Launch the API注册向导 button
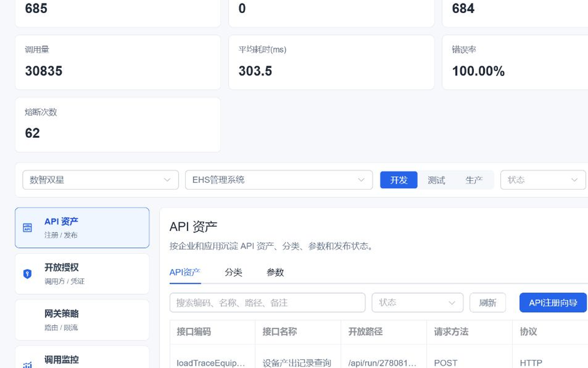Screen dimensions: 588x368 [553, 303]
